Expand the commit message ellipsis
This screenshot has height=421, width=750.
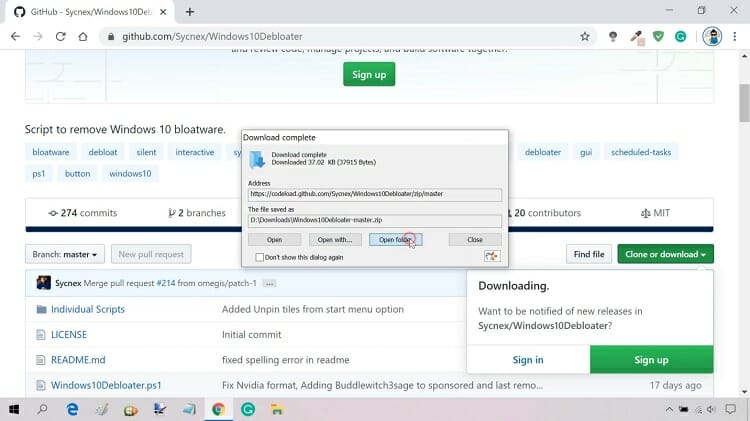pos(270,284)
